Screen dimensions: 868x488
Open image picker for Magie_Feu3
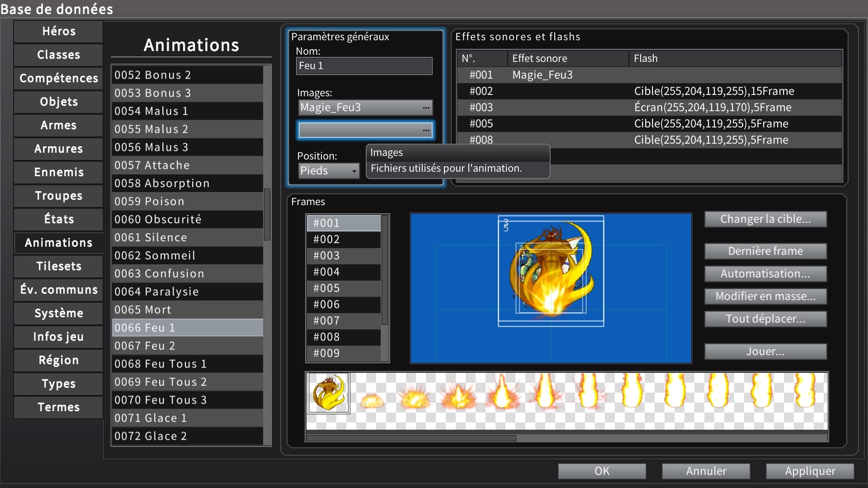(365, 108)
